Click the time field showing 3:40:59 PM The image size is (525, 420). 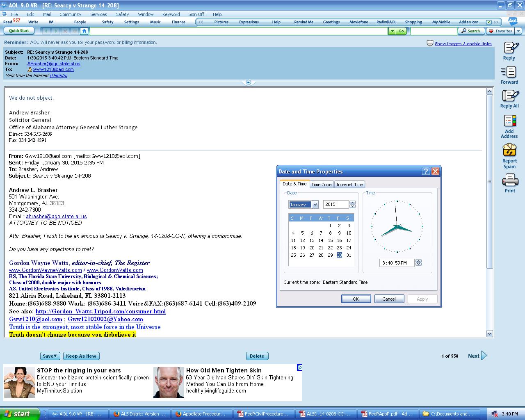click(x=397, y=263)
